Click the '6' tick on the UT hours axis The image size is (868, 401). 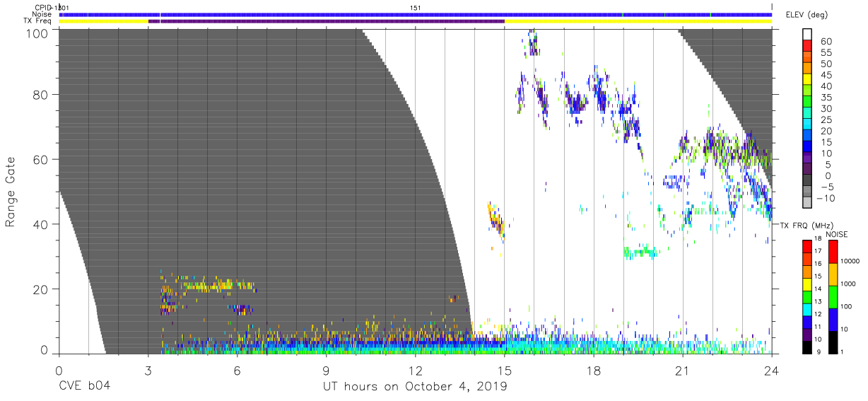click(x=237, y=370)
